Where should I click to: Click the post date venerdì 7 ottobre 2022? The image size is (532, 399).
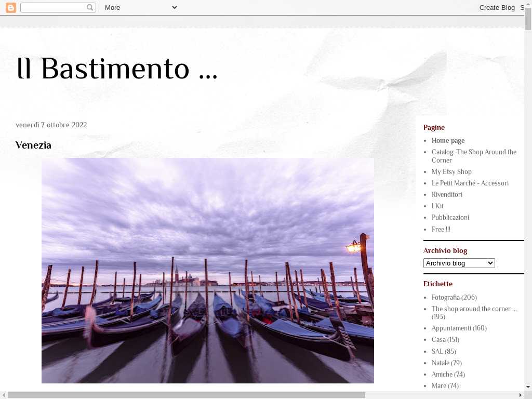(51, 125)
